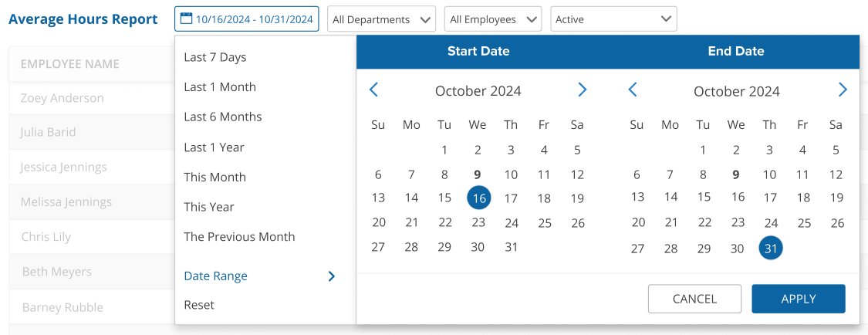
Task: Select the Melissa Jennings row
Action: pyautogui.click(x=91, y=201)
